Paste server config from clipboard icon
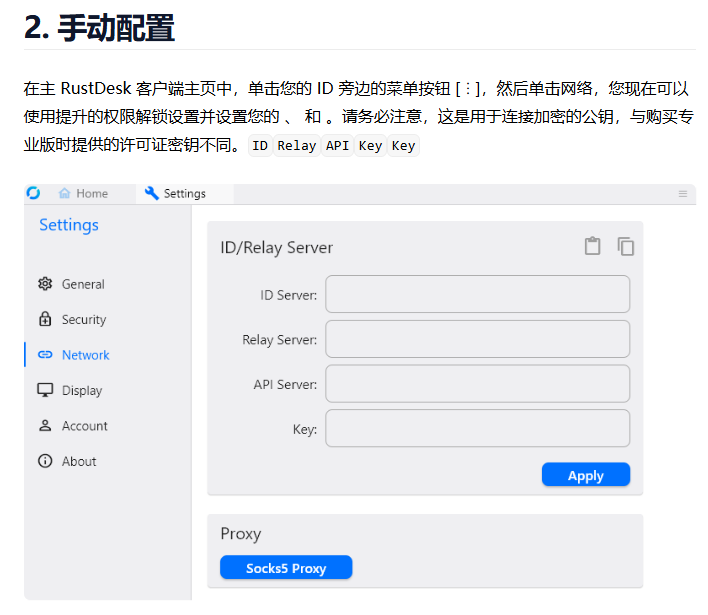708x615 pixels. click(x=592, y=247)
